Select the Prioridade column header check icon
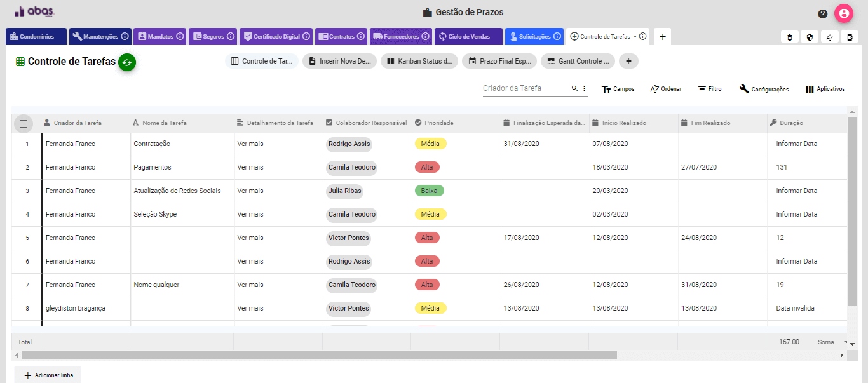Image resolution: width=868 pixels, height=383 pixels. (x=418, y=123)
